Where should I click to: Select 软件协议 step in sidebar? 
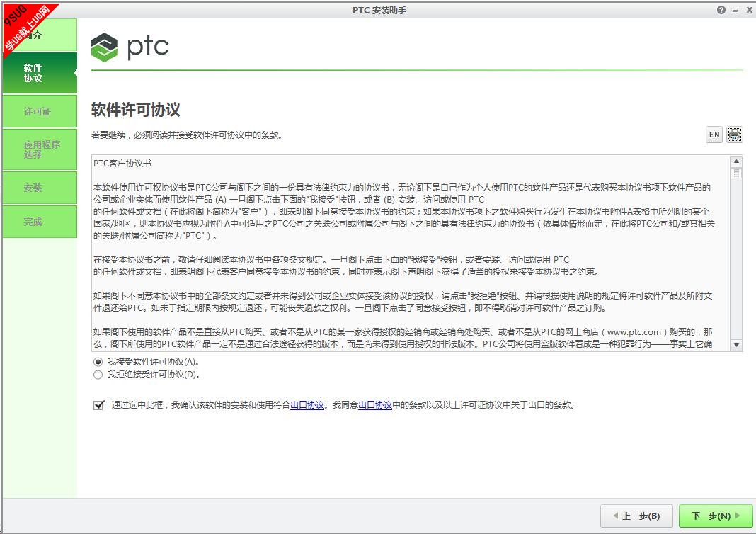coord(40,73)
